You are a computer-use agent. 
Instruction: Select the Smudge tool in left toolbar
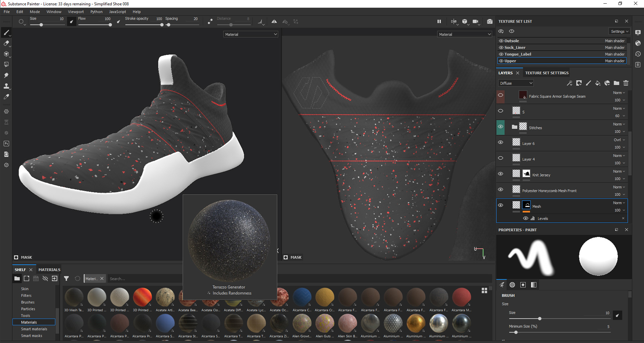pos(6,75)
